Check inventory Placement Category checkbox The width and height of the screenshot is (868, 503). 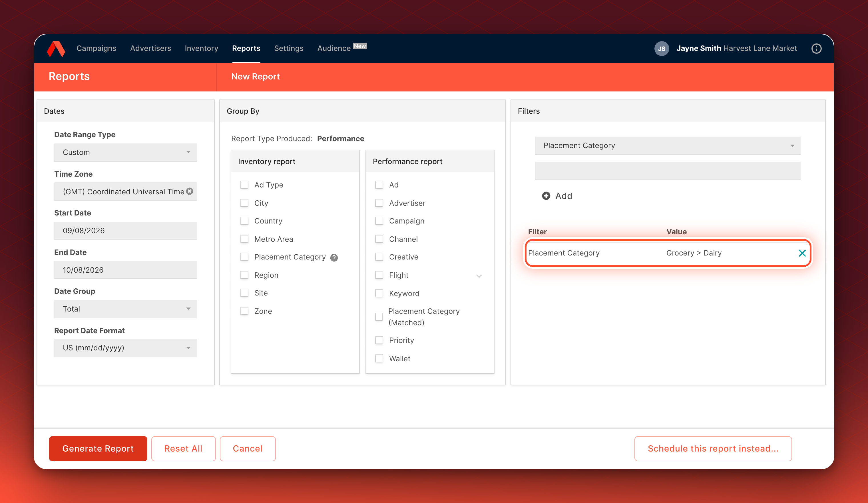[244, 257]
